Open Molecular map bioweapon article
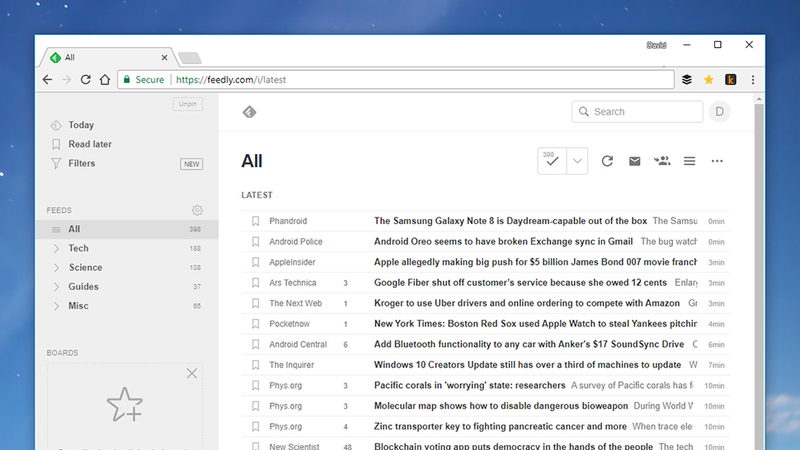 [501, 406]
